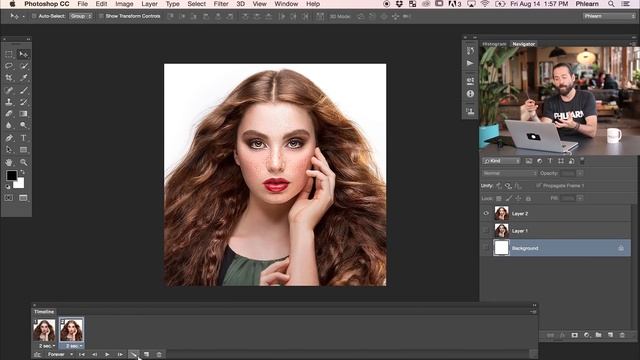Open Auto-Select Group dropdown

pyautogui.click(x=81, y=16)
